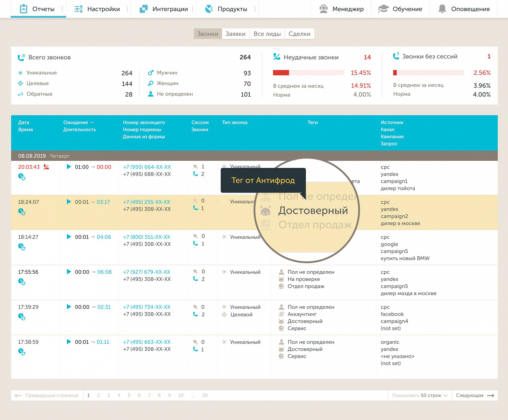Switch to the Сделки tab
The height and width of the screenshot is (420, 508).
[299, 34]
